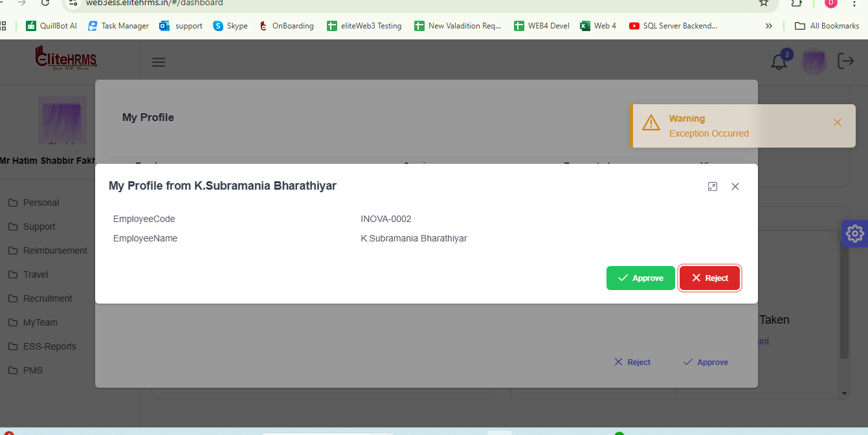Open the hamburger menu icon
868x435 pixels.
tap(159, 62)
